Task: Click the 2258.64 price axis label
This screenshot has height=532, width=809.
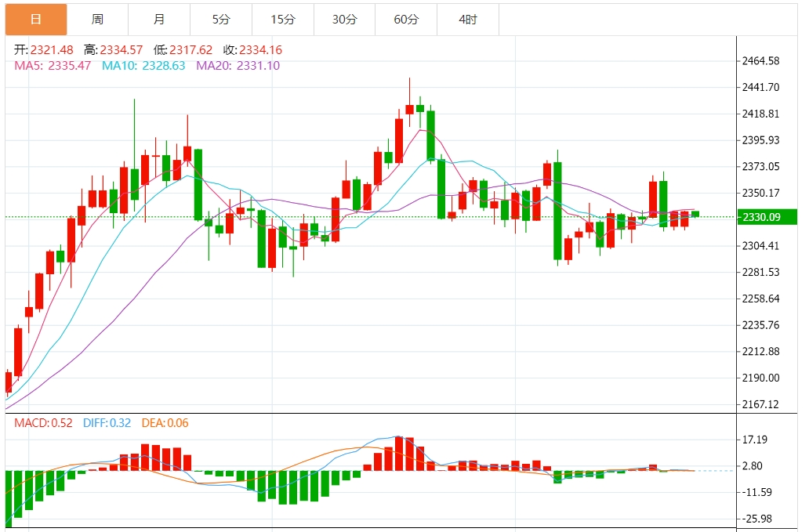Action: click(x=760, y=299)
